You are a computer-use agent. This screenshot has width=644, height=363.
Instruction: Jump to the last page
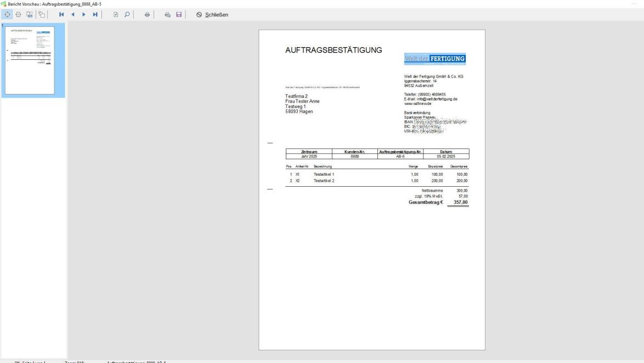click(x=95, y=14)
